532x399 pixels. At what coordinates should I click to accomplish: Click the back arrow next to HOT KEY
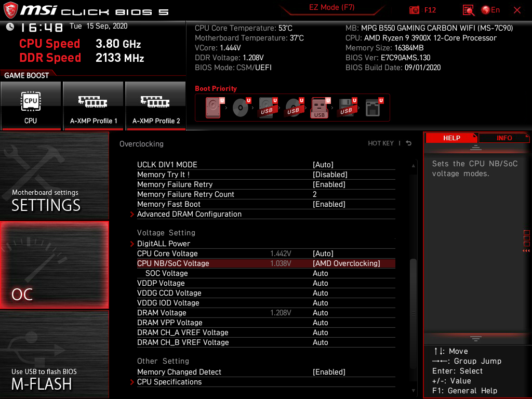[408, 143]
